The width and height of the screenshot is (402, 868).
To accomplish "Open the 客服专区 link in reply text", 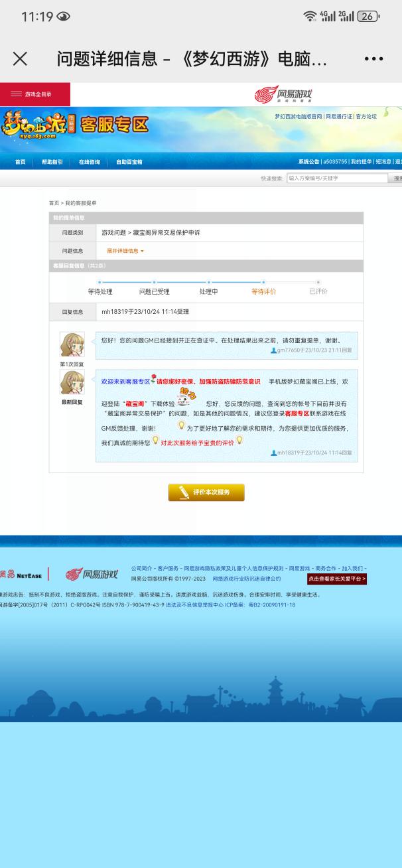I will point(297,413).
